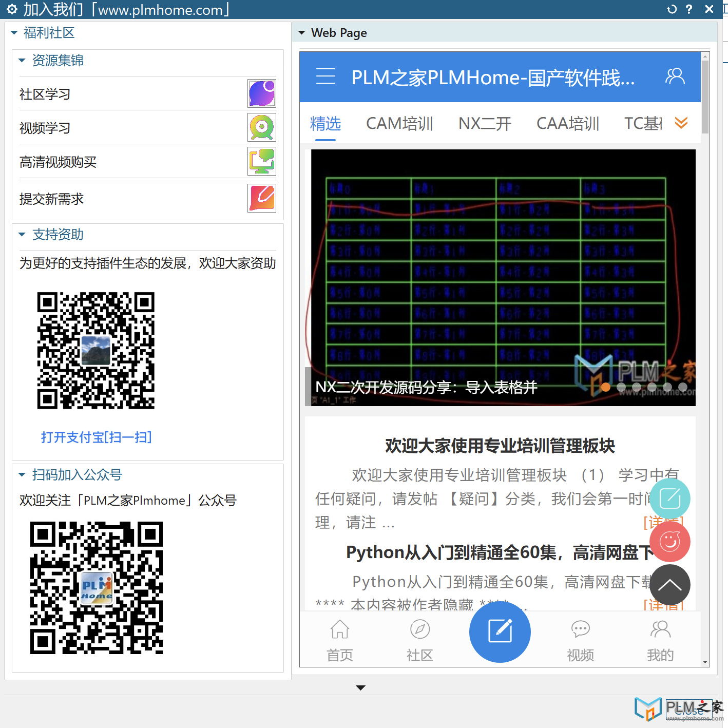Click the back-to-top arrow icon
Image resolution: width=728 pixels, height=728 pixels.
pyautogui.click(x=669, y=585)
